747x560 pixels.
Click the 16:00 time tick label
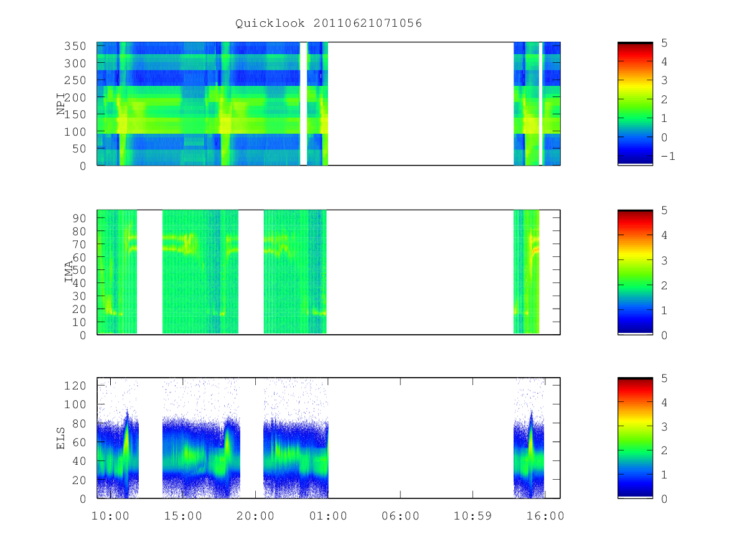pyautogui.click(x=545, y=516)
